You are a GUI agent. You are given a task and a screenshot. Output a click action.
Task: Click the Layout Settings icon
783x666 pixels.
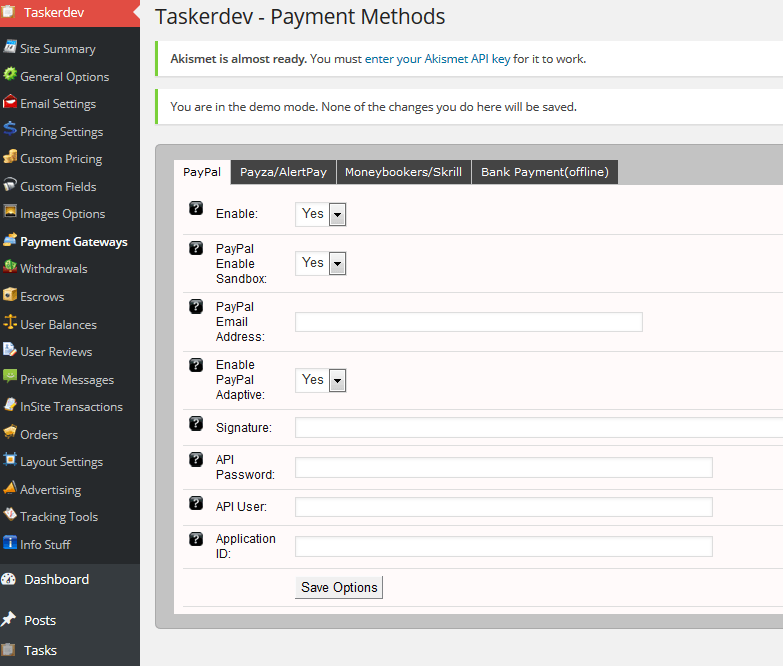(x=10, y=460)
